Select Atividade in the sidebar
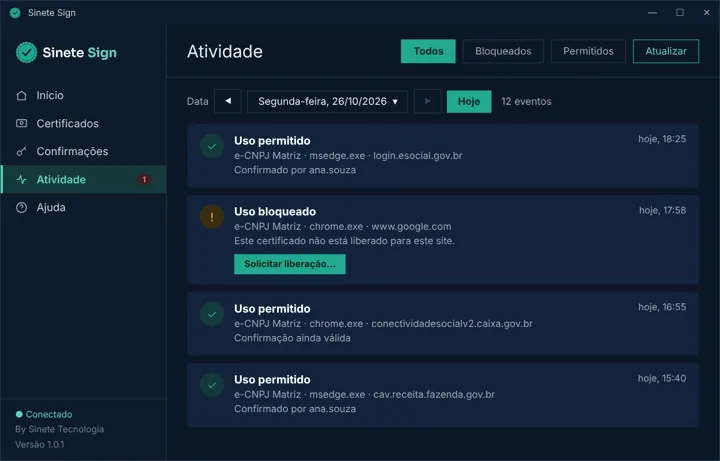 83,180
